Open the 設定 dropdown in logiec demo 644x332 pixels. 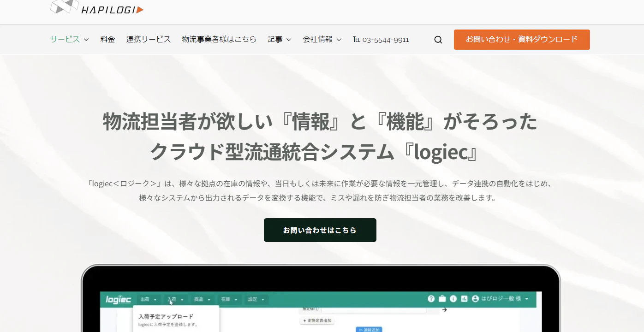point(256,300)
